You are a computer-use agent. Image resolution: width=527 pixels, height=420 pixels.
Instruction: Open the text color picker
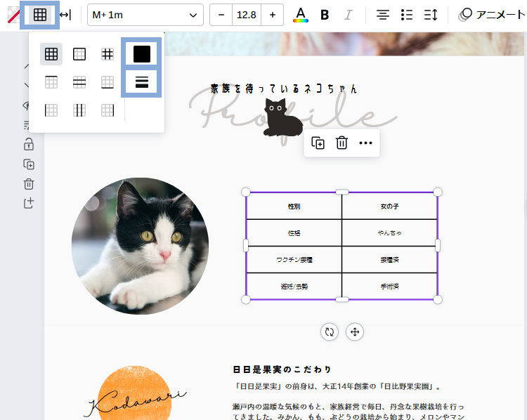click(301, 15)
